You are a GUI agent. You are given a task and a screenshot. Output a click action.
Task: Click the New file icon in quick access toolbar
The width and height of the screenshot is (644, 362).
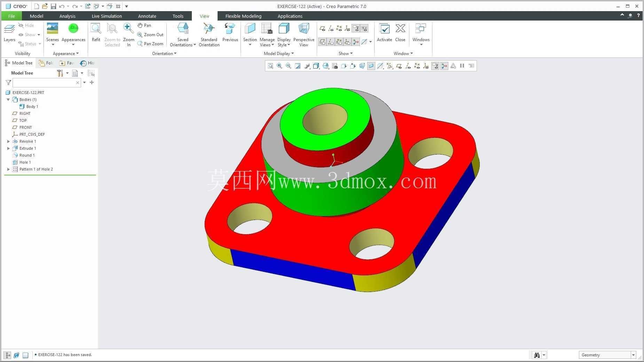pos(37,6)
